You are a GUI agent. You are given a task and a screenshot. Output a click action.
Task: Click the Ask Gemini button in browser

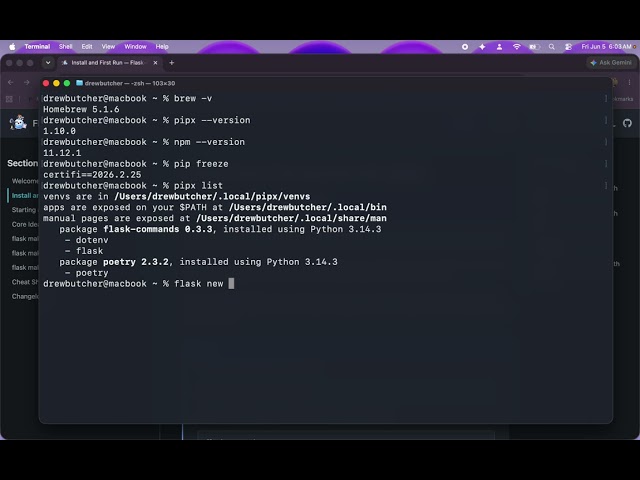coord(611,63)
